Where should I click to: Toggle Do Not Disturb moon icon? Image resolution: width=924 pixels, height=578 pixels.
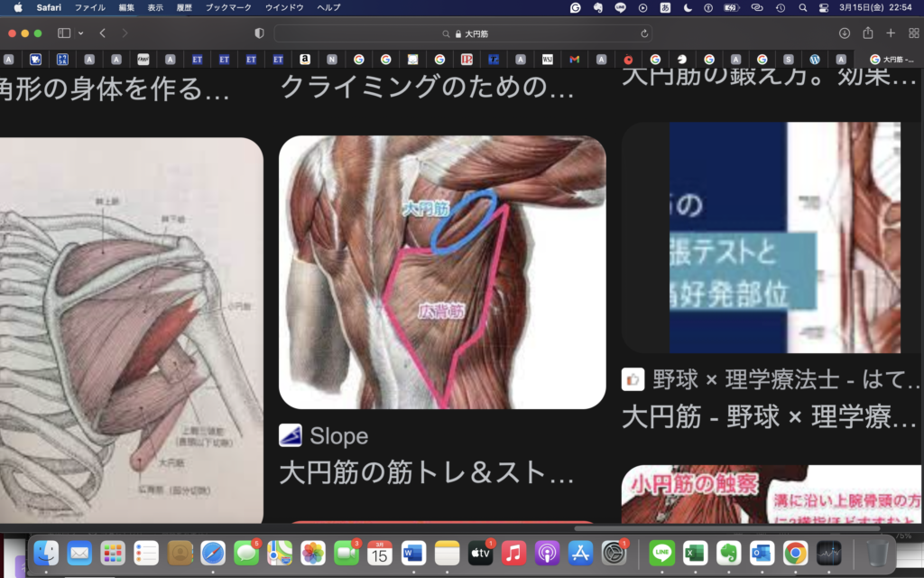click(x=688, y=7)
